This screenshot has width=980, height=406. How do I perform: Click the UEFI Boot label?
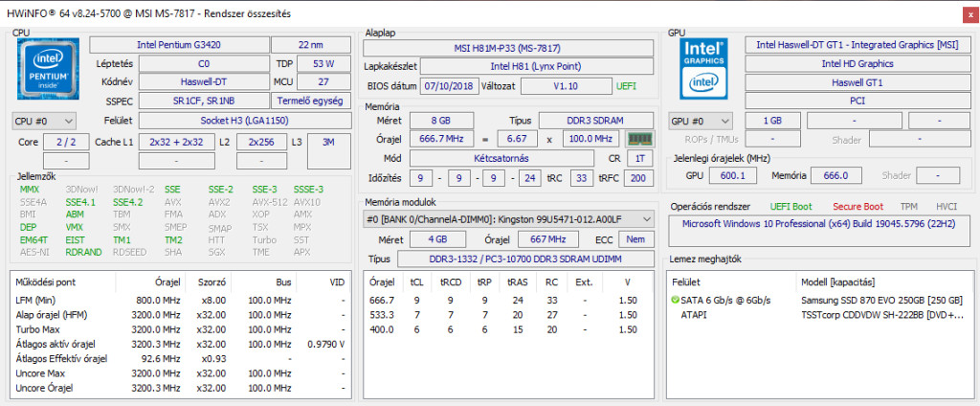pos(791,207)
